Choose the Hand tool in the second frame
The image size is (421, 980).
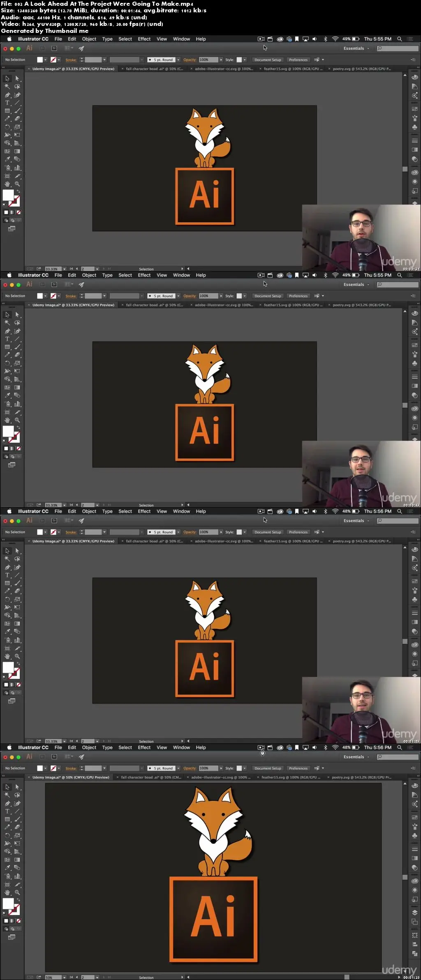pos(7,420)
